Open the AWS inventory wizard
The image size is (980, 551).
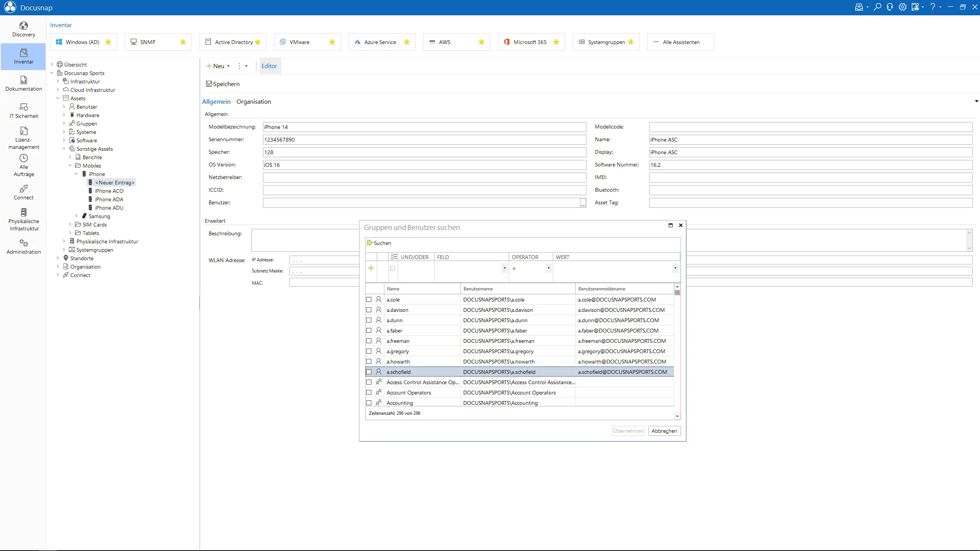pos(457,42)
